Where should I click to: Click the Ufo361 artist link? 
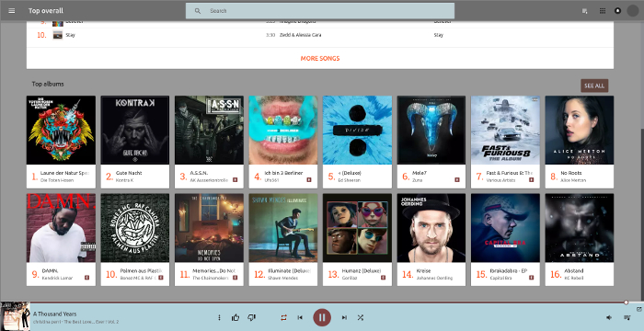click(x=271, y=180)
